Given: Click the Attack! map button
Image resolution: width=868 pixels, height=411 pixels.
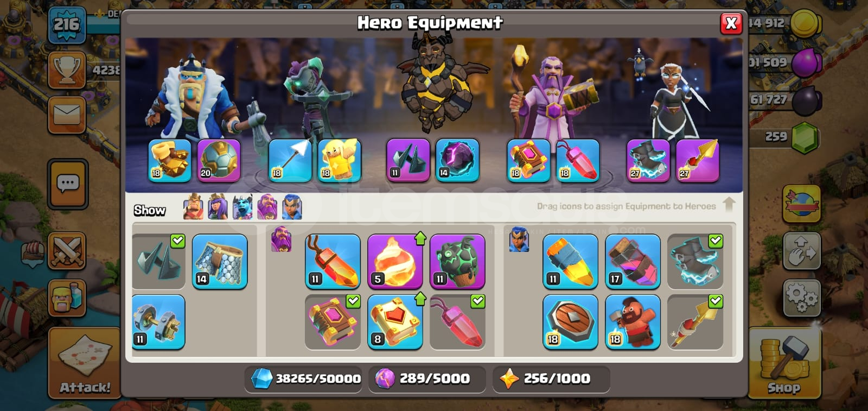Looking at the screenshot, I should point(84,363).
